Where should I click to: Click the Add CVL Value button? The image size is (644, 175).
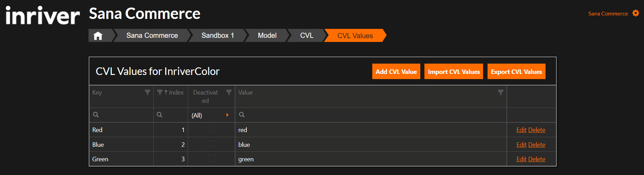click(x=396, y=72)
